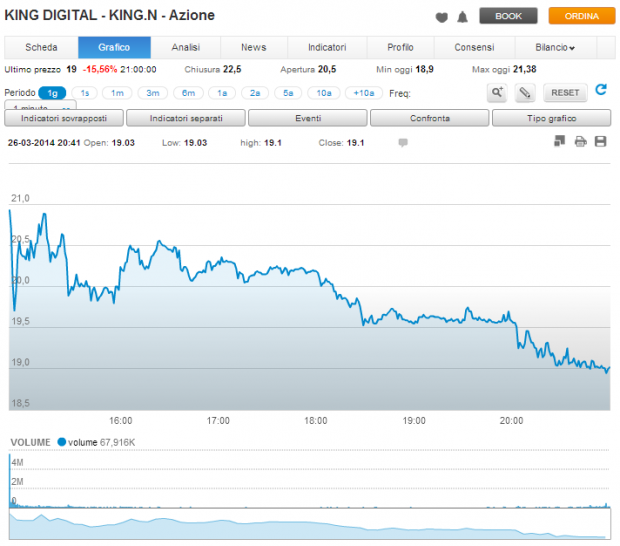Select the +10a period
This screenshot has height=546, width=620.
[x=364, y=93]
